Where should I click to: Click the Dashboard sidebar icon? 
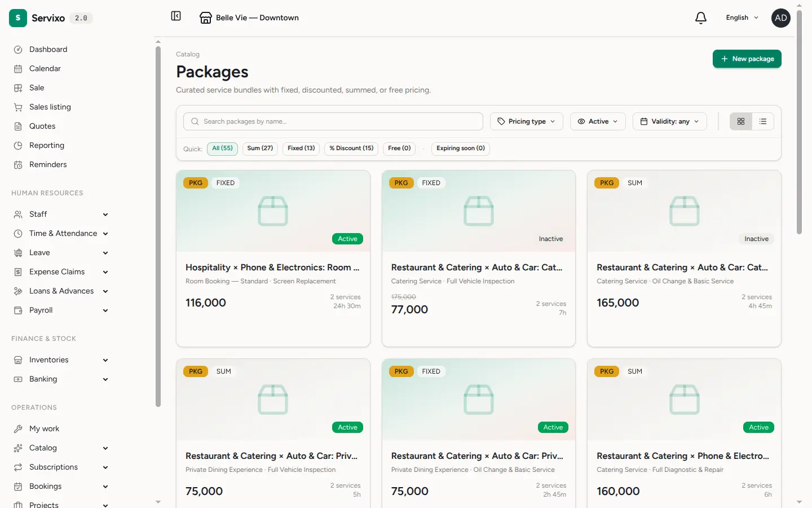click(x=18, y=50)
